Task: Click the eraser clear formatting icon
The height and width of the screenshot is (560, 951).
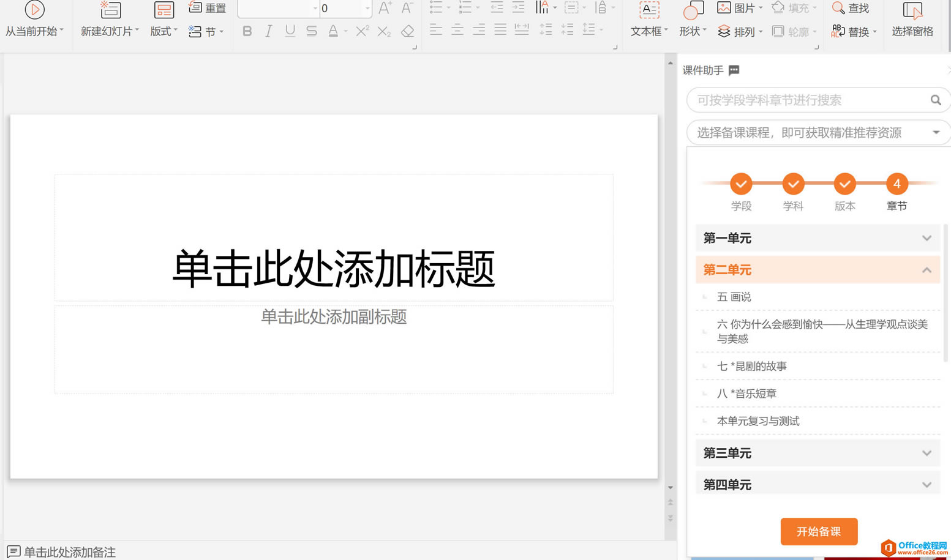Action: tap(407, 31)
